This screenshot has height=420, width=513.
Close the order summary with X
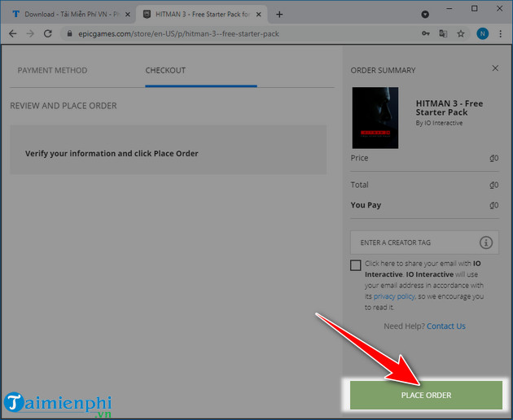[496, 70]
